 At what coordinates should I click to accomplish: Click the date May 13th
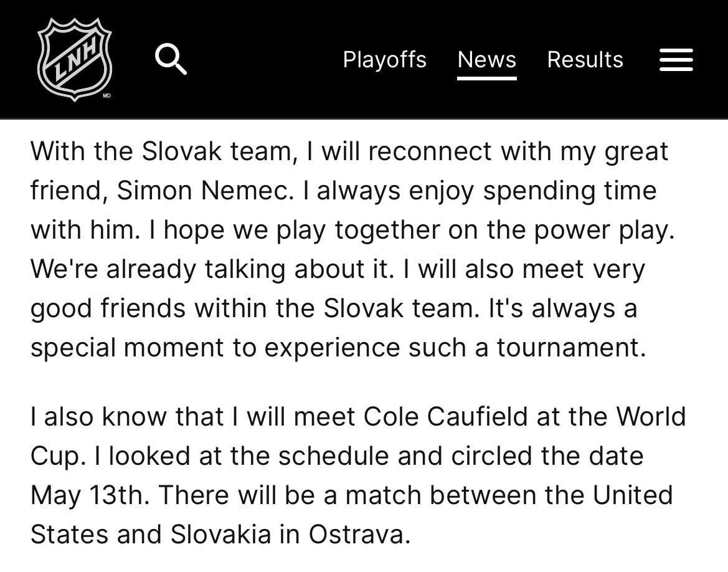[x=90, y=495]
